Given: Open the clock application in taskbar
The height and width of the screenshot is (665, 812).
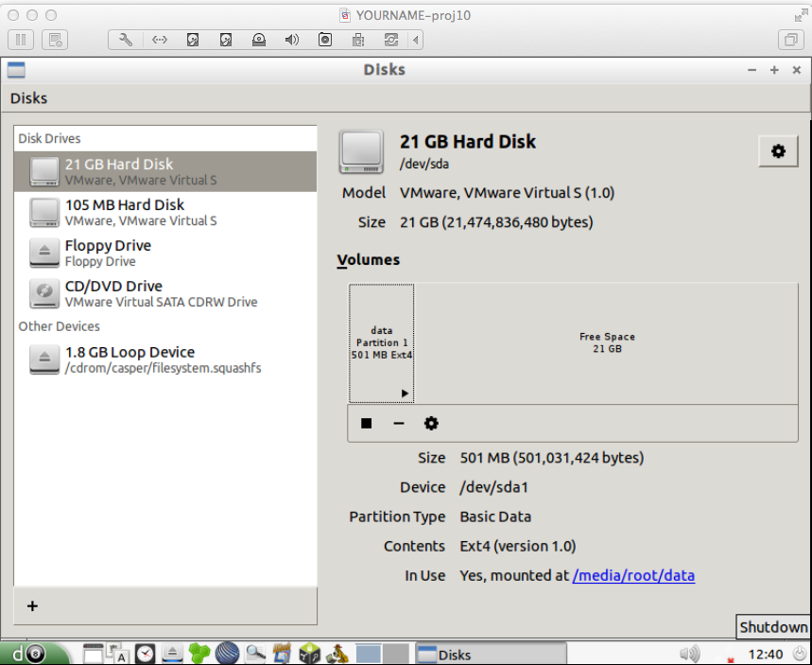Looking at the screenshot, I should [x=145, y=654].
